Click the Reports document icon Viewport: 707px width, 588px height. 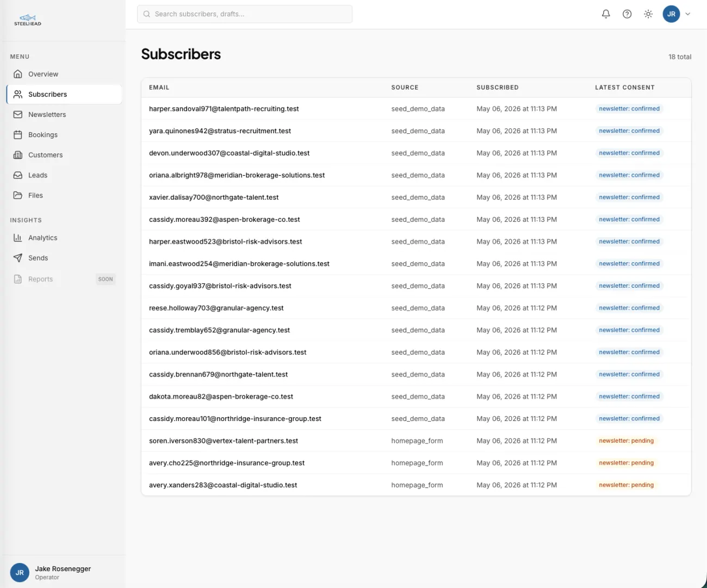pyautogui.click(x=18, y=279)
